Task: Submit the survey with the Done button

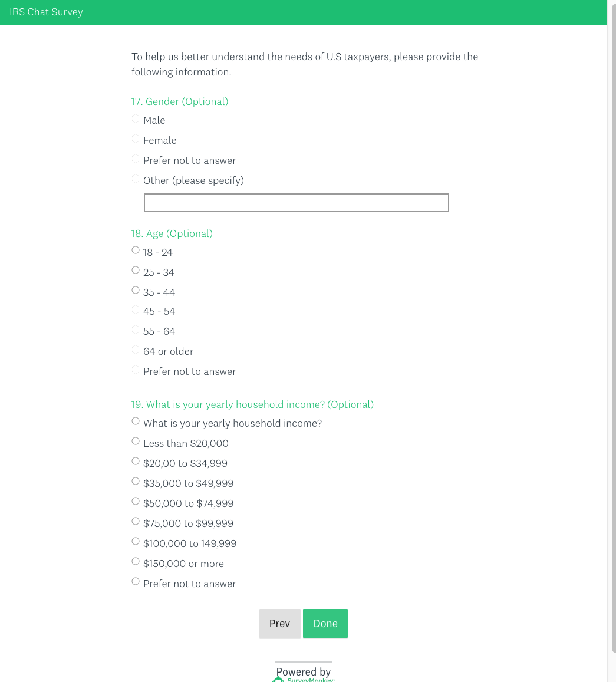Action: click(x=325, y=624)
